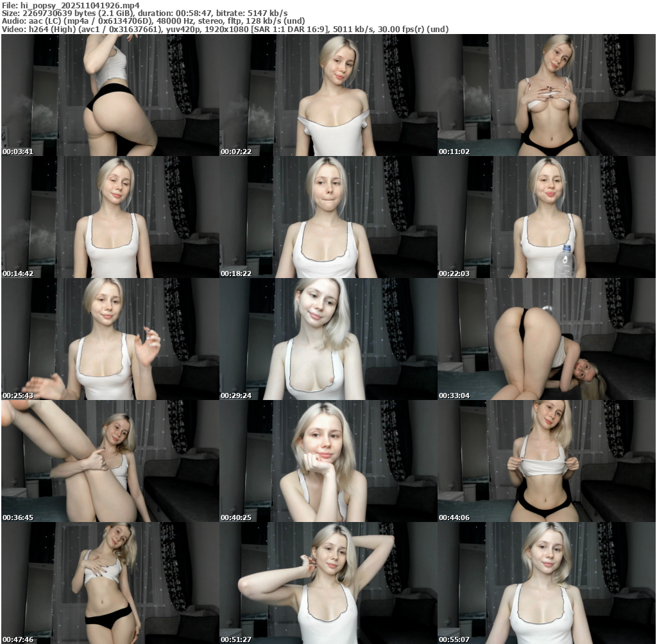Image resolution: width=657 pixels, height=644 pixels.
Task: Open the frame at 00:51:27
Action: point(328,583)
